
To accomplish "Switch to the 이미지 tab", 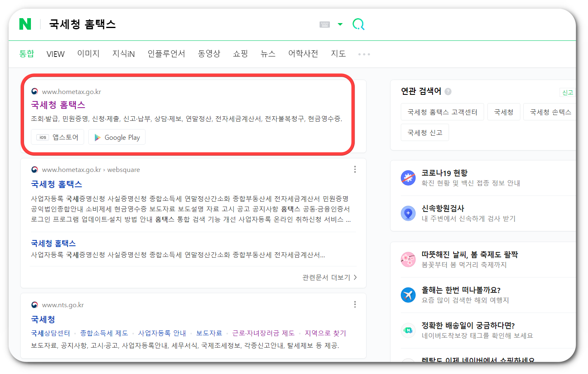I will [88, 54].
